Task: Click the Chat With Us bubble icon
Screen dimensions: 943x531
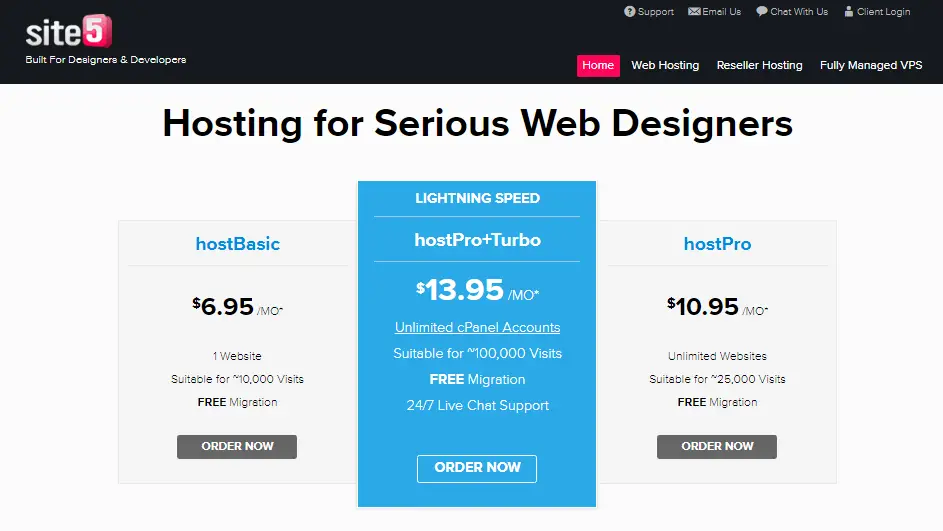Action: 761,11
